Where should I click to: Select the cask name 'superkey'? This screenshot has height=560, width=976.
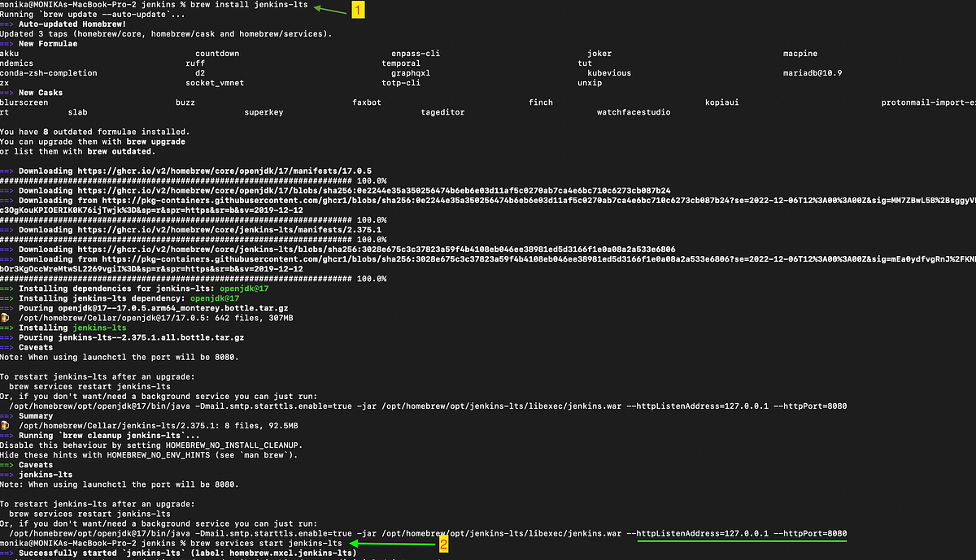click(x=264, y=112)
